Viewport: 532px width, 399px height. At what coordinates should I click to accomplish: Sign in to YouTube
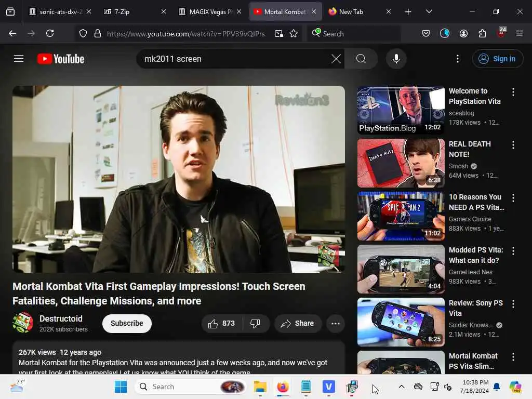pos(497,59)
